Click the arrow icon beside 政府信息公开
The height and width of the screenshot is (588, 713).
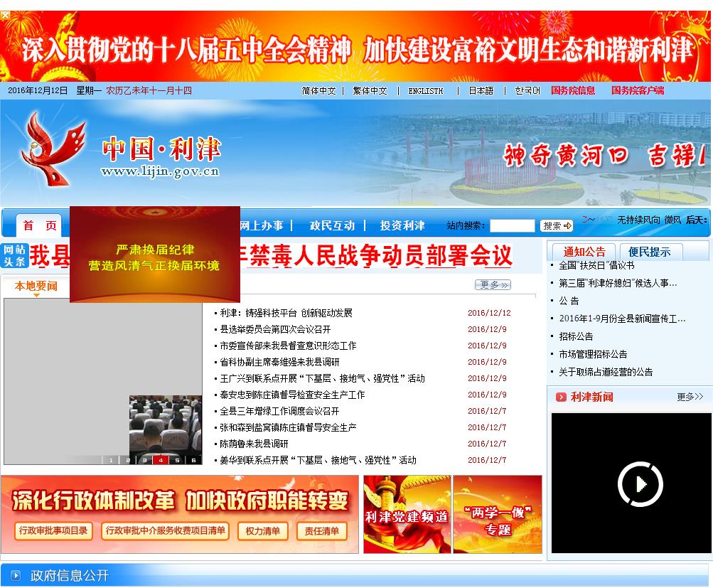[x=16, y=575]
